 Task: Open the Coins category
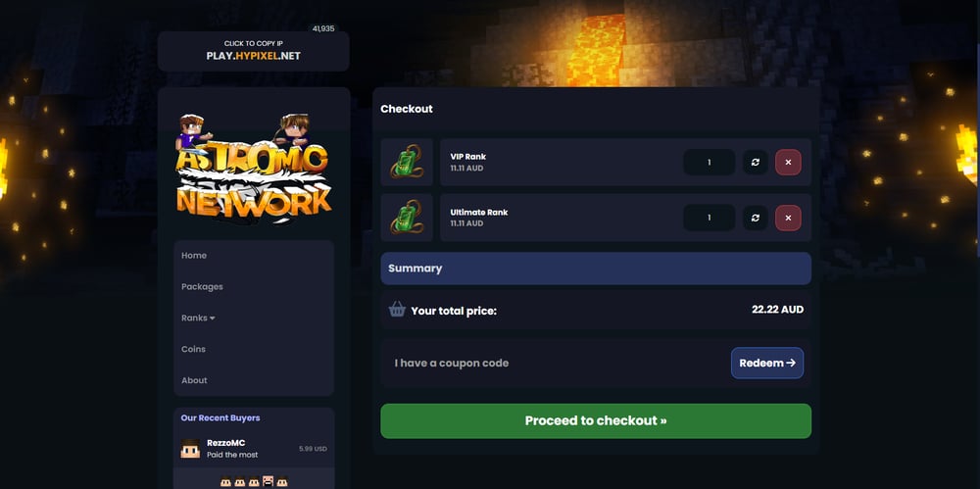coord(193,349)
